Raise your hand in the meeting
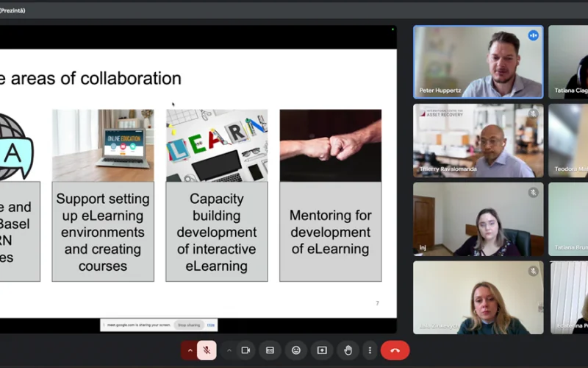This screenshot has height=368, width=588. (x=348, y=350)
